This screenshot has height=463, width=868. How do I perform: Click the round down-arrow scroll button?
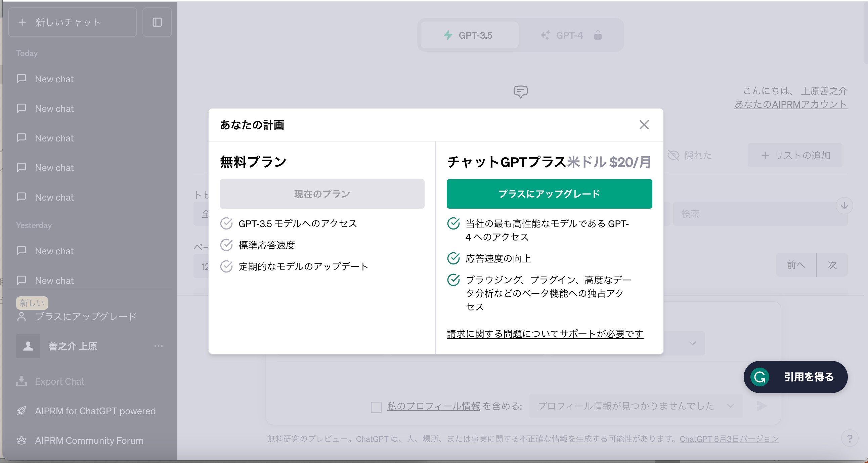click(x=844, y=206)
